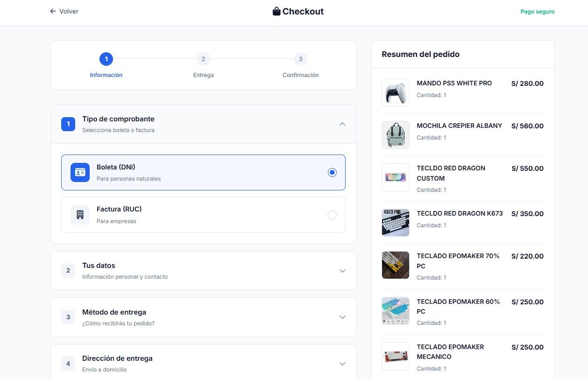Click the numbered badge 3 beside Método de entrega
This screenshot has height=379, width=588.
point(68,317)
